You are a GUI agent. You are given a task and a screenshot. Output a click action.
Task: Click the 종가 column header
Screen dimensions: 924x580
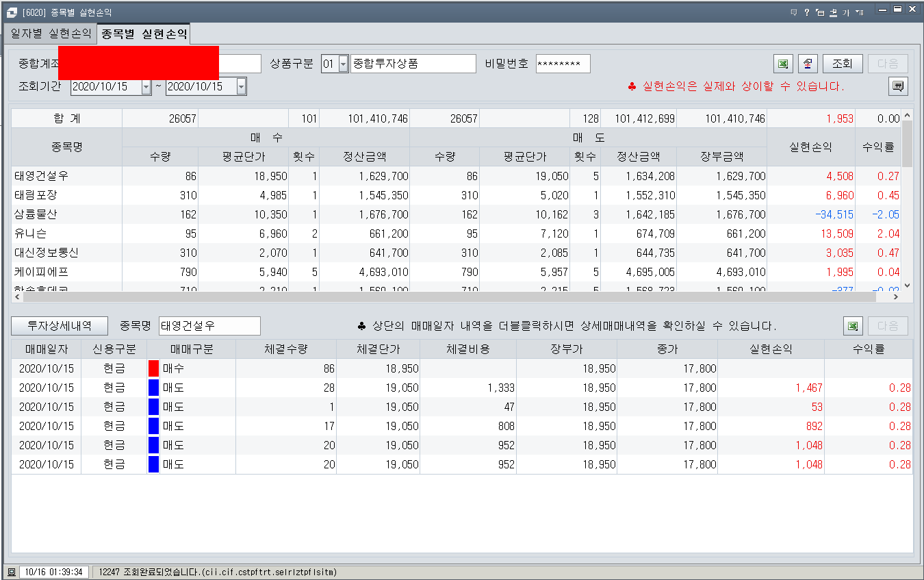click(667, 349)
